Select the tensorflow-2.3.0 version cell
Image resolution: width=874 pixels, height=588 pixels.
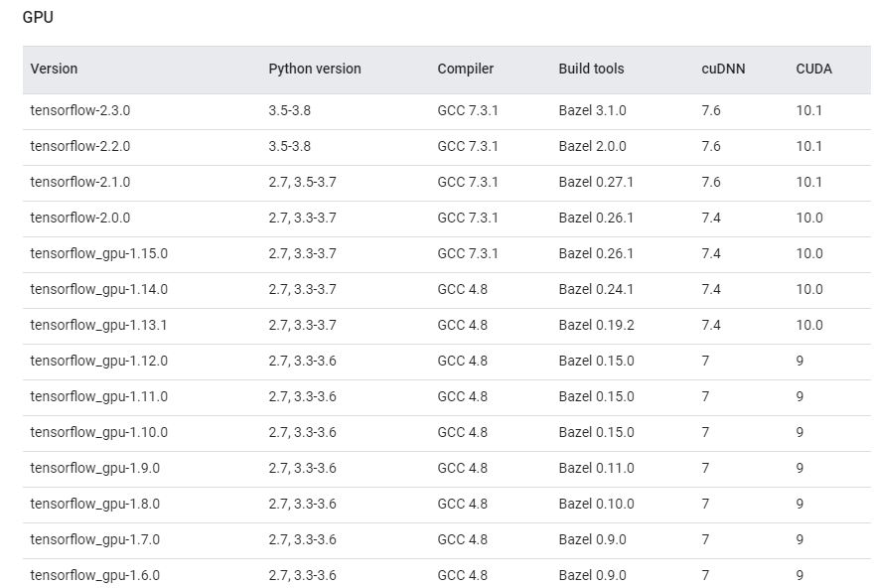(80, 110)
